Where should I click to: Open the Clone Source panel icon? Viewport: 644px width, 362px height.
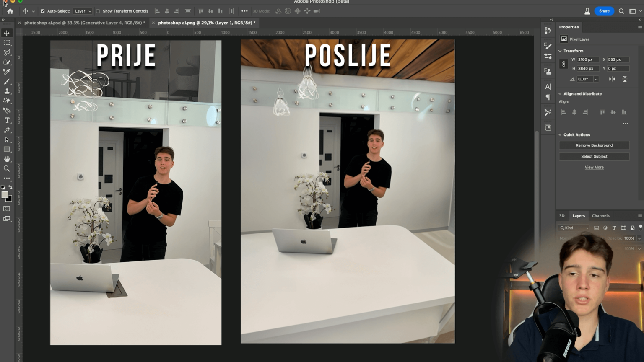coord(548,71)
